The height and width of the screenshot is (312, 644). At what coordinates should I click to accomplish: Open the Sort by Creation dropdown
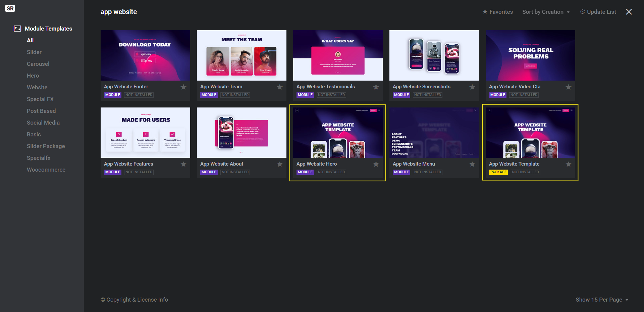click(x=546, y=12)
